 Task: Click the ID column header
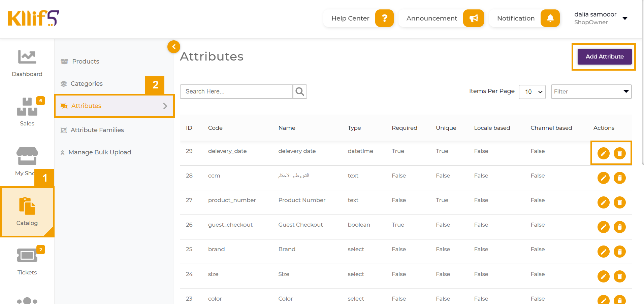[x=189, y=128]
